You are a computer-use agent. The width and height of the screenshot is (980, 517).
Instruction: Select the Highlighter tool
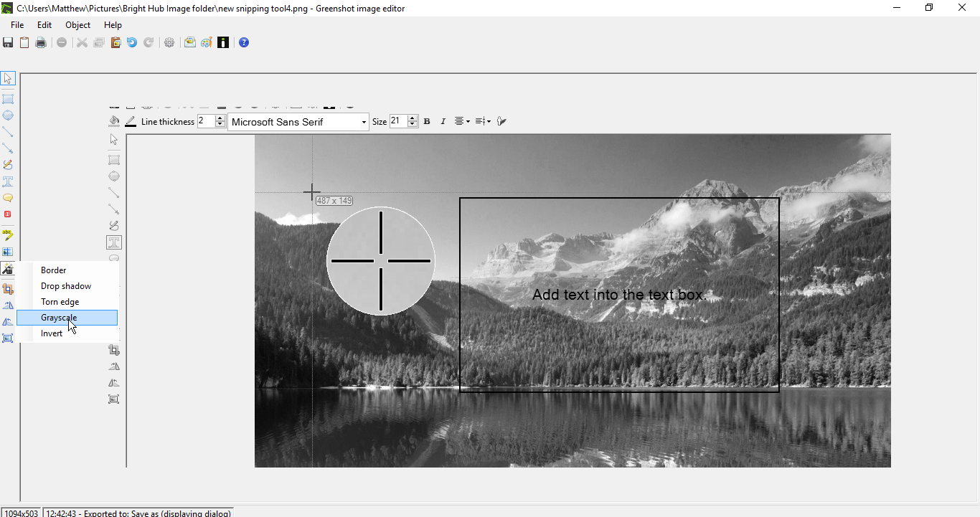(x=8, y=234)
